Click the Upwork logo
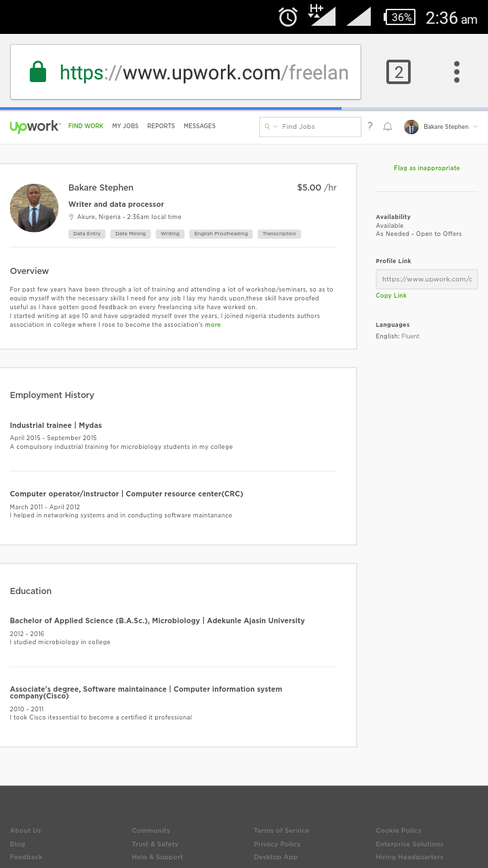The width and height of the screenshot is (488, 868). (x=35, y=127)
